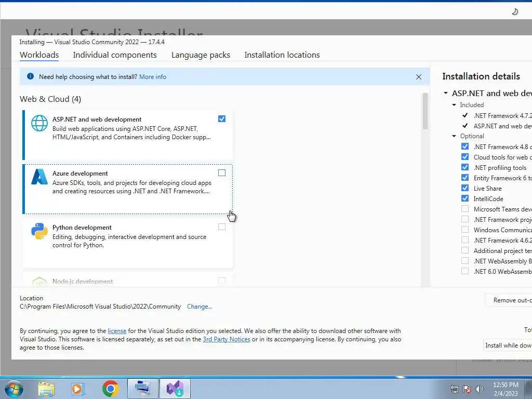This screenshot has width=532, height=399.
Task: Switch to Individual components tab
Action: 115,55
